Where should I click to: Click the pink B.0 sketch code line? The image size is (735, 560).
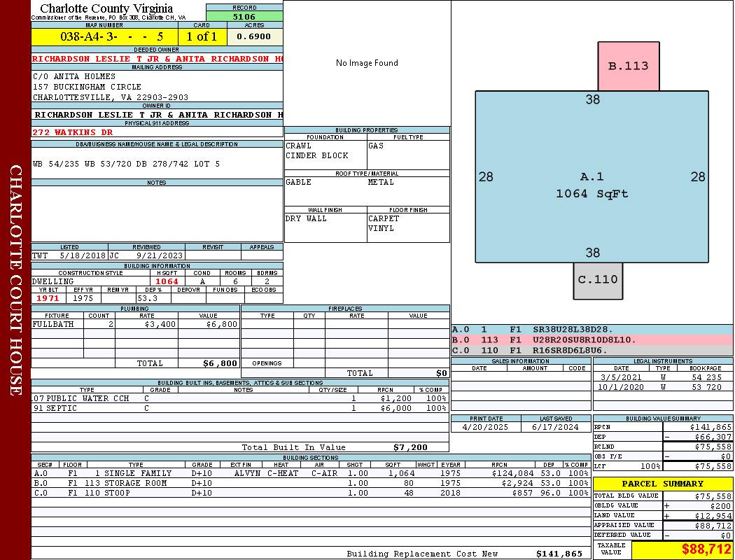point(591,339)
